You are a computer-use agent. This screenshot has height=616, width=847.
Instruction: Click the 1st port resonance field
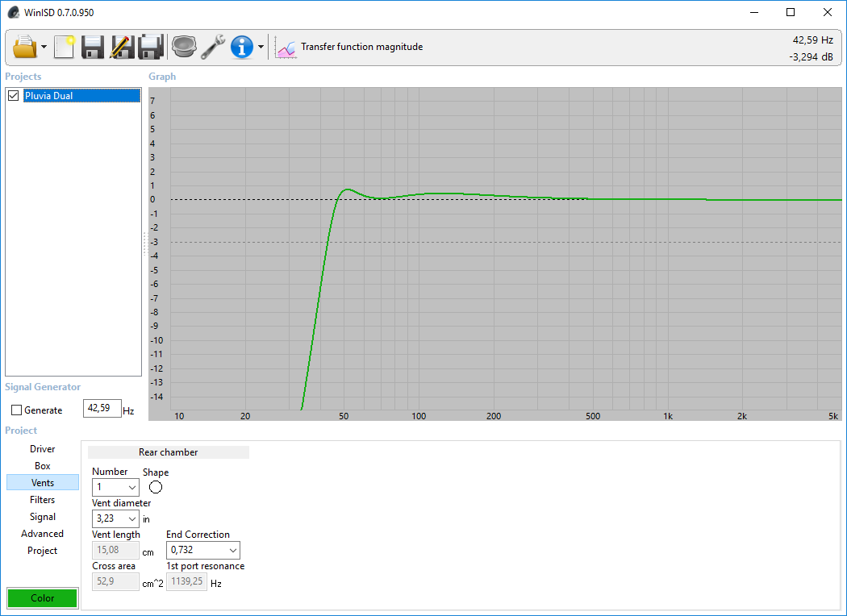pos(186,581)
